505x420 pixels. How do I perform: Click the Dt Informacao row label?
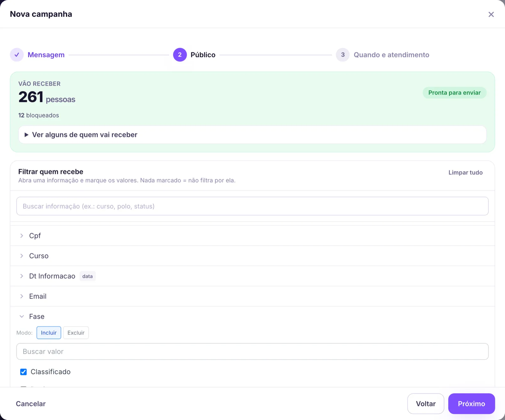[52, 276]
